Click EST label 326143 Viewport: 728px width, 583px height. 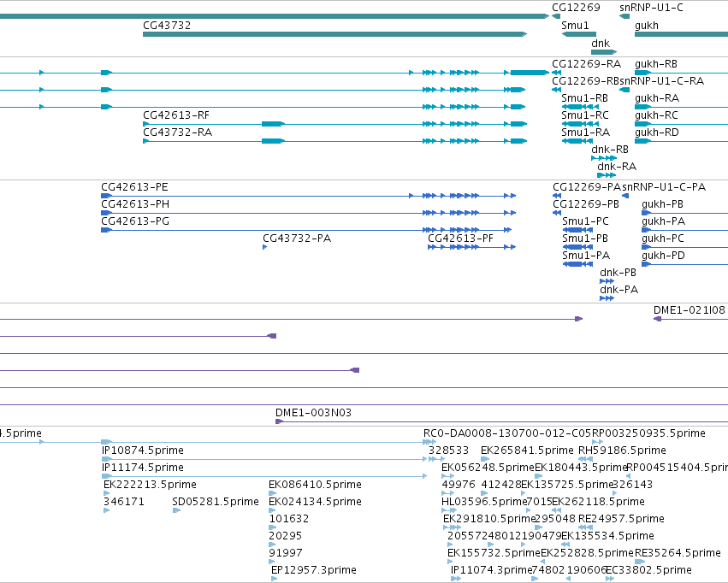[632, 485]
